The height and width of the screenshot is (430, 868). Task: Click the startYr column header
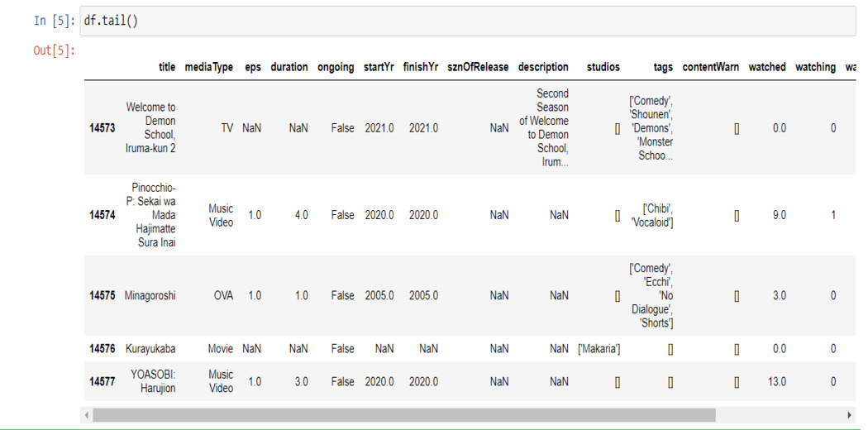(379, 67)
